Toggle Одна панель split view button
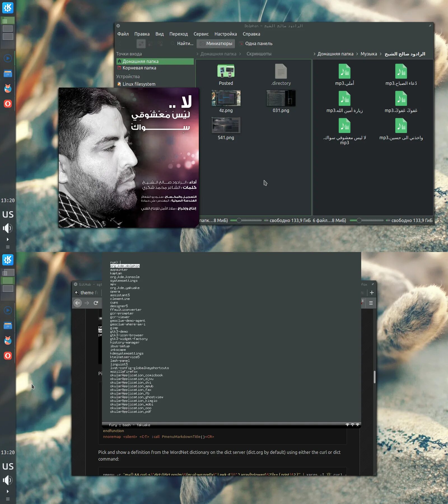Viewport: 448px width, 504px height. (256, 43)
